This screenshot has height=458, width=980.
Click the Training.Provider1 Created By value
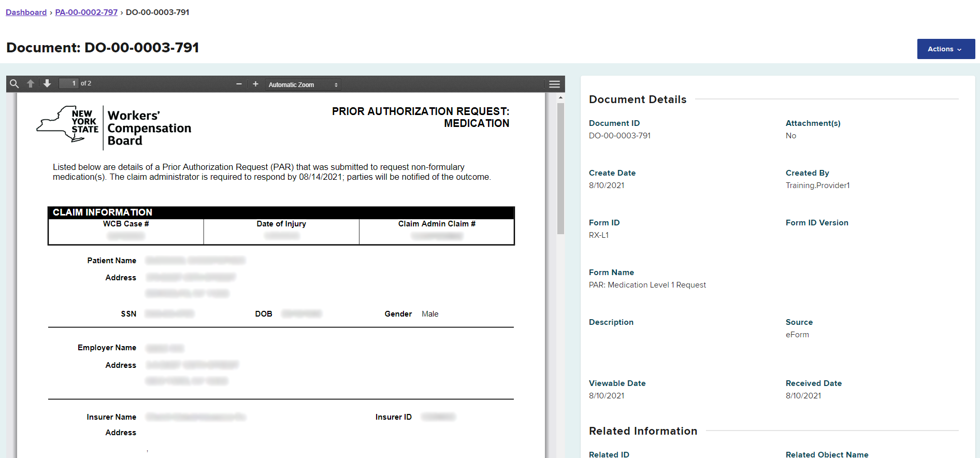tap(817, 185)
